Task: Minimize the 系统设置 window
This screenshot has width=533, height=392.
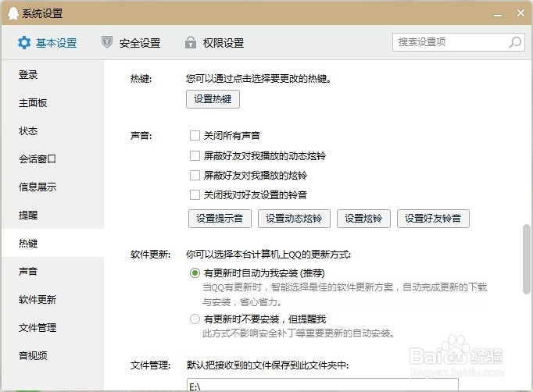Action: (498, 15)
